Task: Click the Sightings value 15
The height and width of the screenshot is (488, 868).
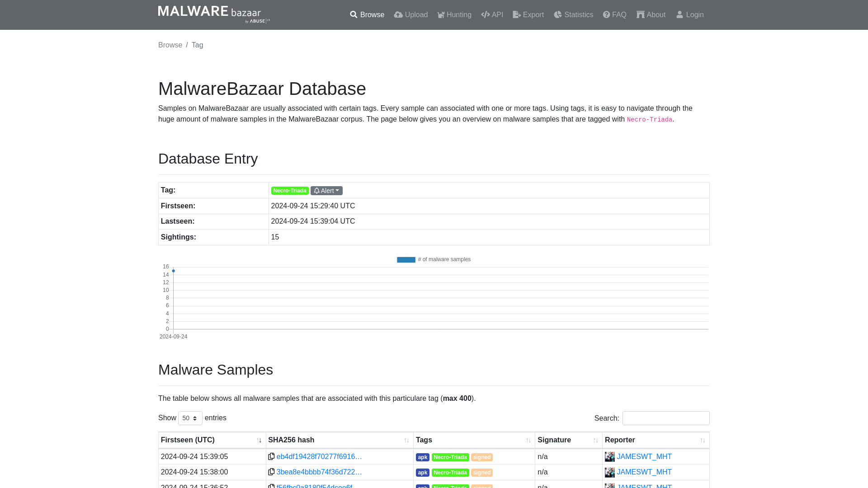Action: click(x=275, y=237)
